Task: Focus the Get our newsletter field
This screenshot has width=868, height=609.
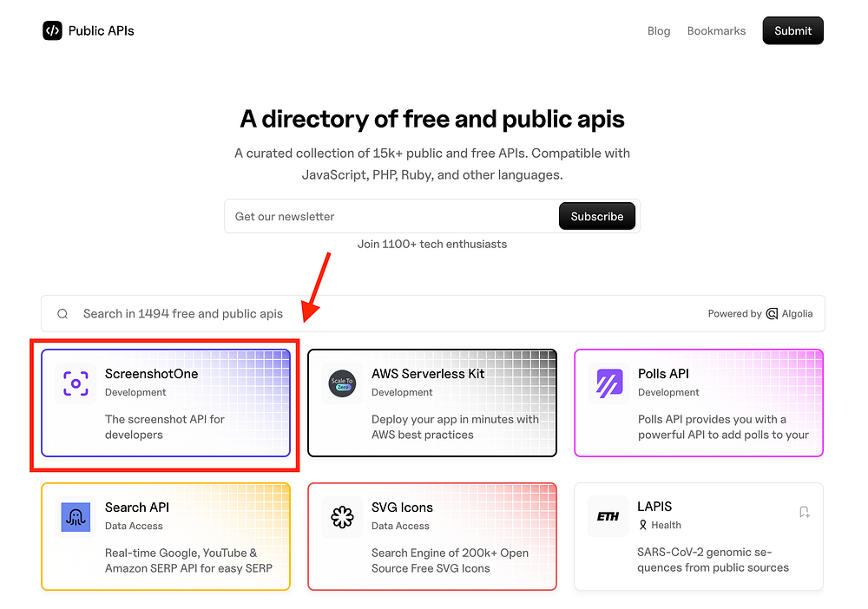Action: point(391,216)
